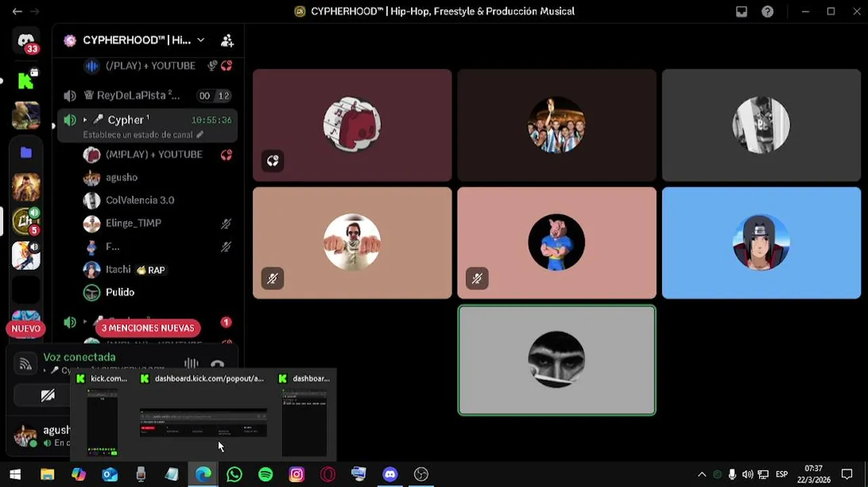
Task: Select the Argentina team avatar video tile
Action: point(556,125)
